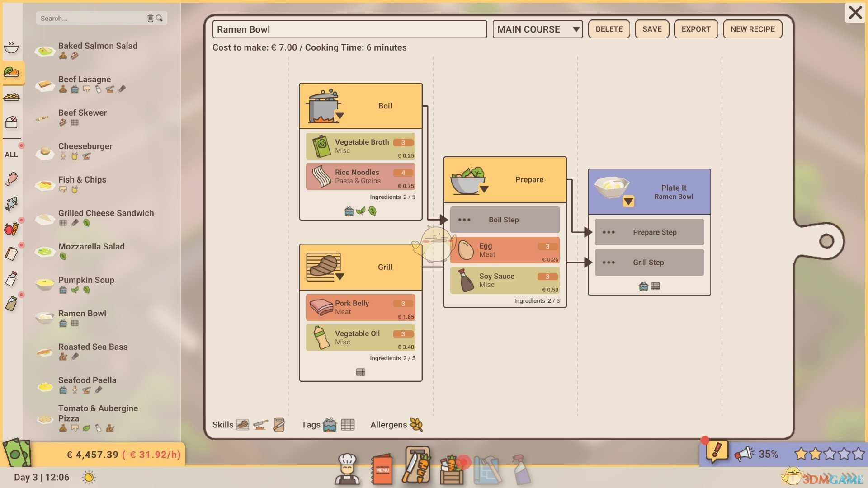
Task: Expand the Boil step ingredients list
Action: pyautogui.click(x=338, y=118)
